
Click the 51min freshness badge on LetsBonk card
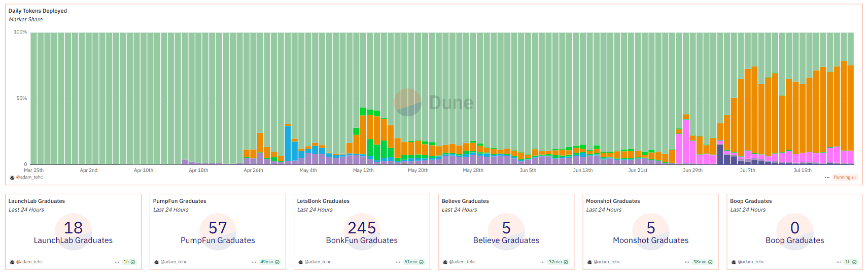(x=414, y=262)
